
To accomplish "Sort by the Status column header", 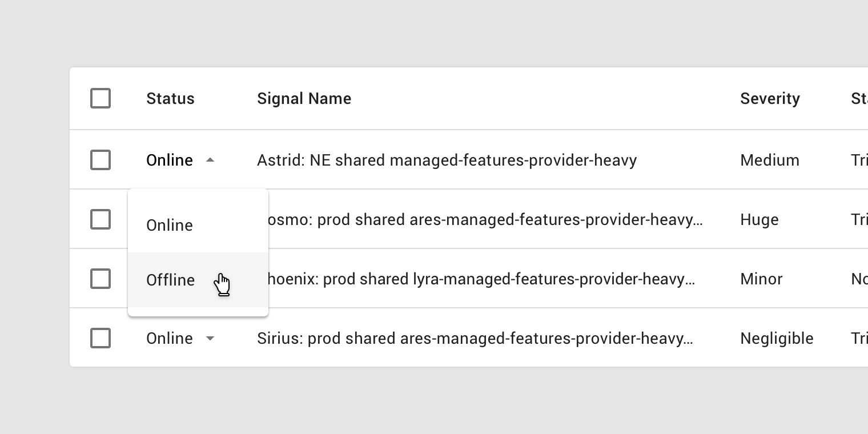I will (x=170, y=99).
